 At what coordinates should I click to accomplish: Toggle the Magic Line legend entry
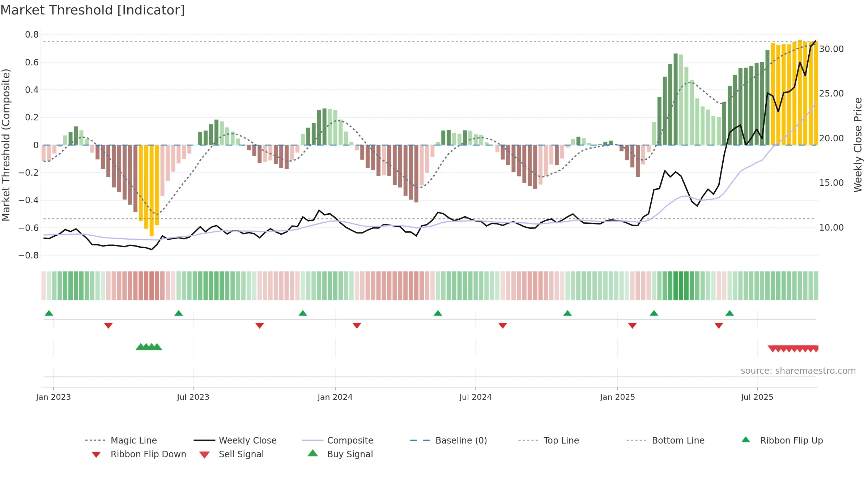(121, 440)
